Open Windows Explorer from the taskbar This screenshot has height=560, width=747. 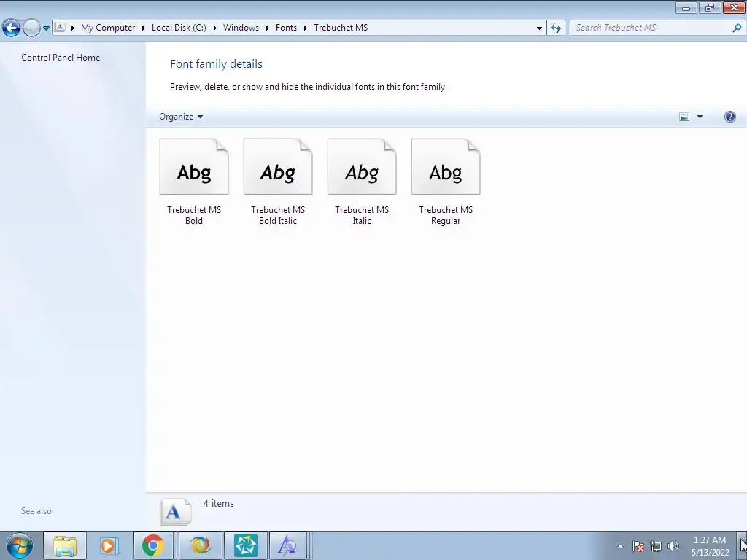coord(65,545)
